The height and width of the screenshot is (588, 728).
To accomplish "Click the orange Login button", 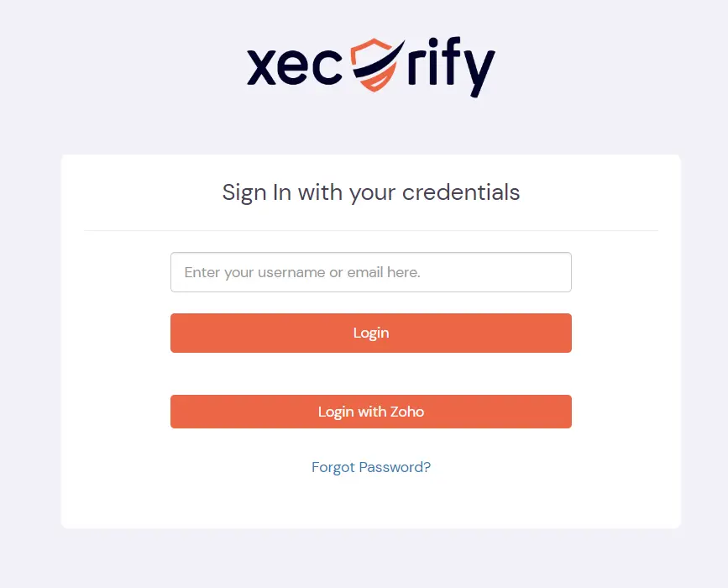I will pyautogui.click(x=371, y=333).
